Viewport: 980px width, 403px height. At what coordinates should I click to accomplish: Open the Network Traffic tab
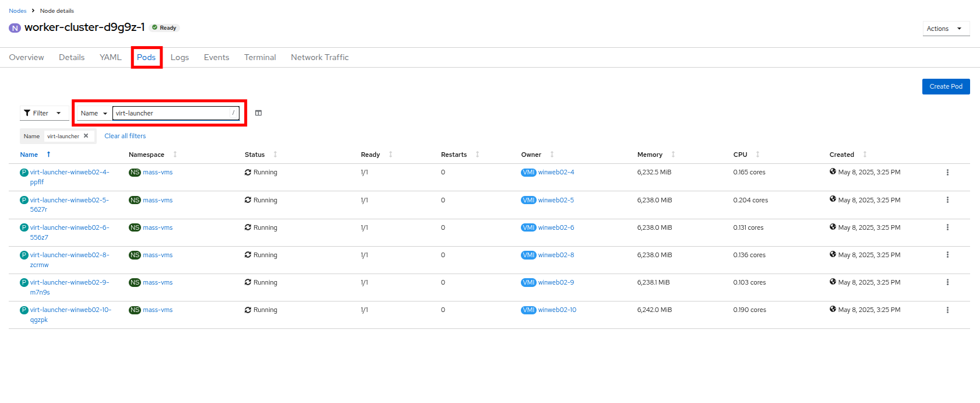[x=319, y=57]
